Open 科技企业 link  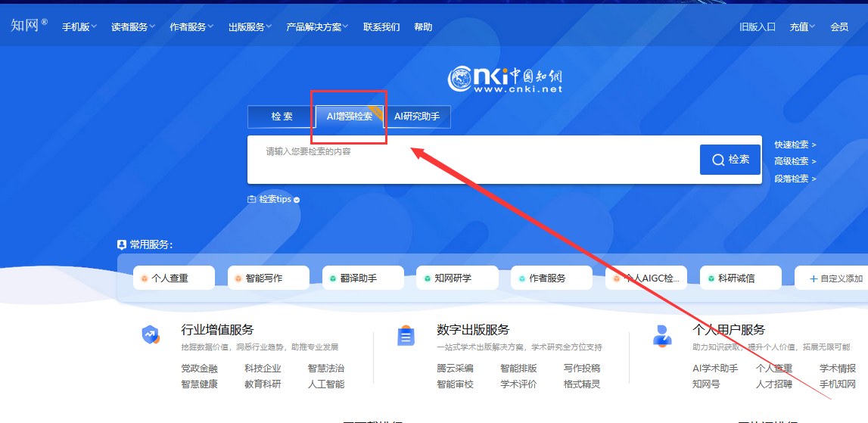point(263,369)
